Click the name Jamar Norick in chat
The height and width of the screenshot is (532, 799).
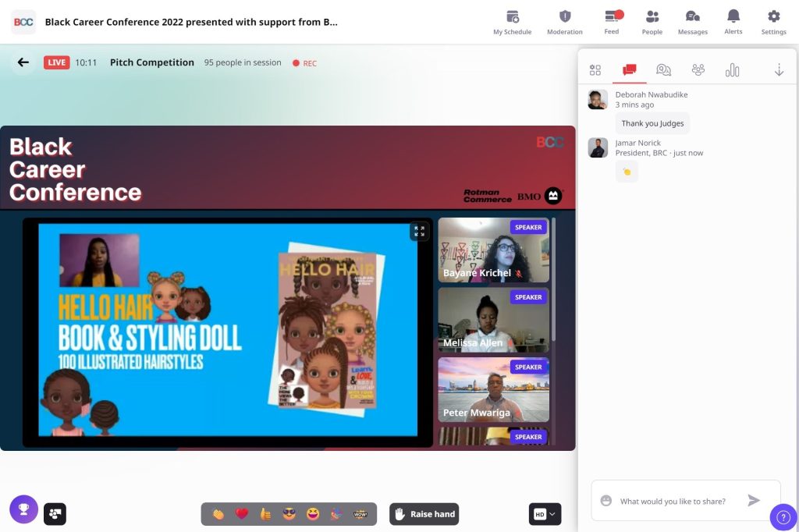pyautogui.click(x=638, y=143)
